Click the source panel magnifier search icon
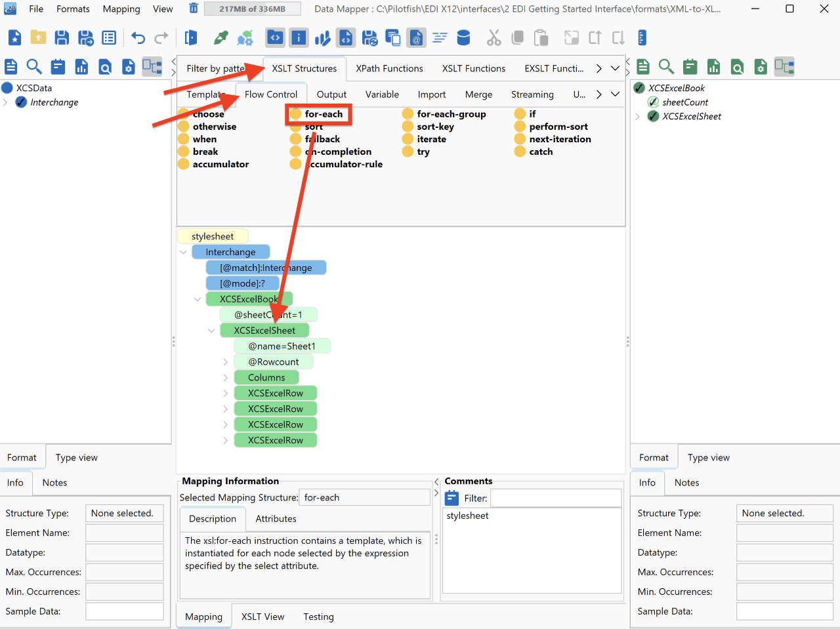Viewport: 840px width, 629px height. click(34, 66)
